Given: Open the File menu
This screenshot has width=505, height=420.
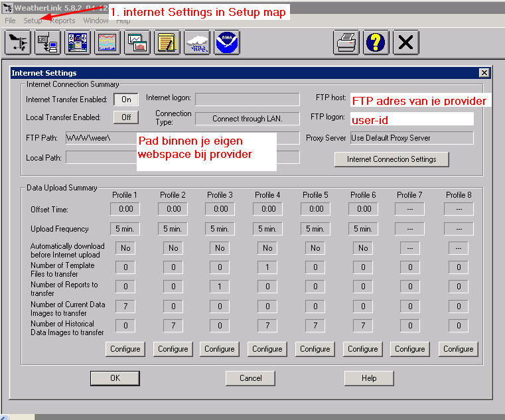Looking at the screenshot, I should (x=10, y=21).
